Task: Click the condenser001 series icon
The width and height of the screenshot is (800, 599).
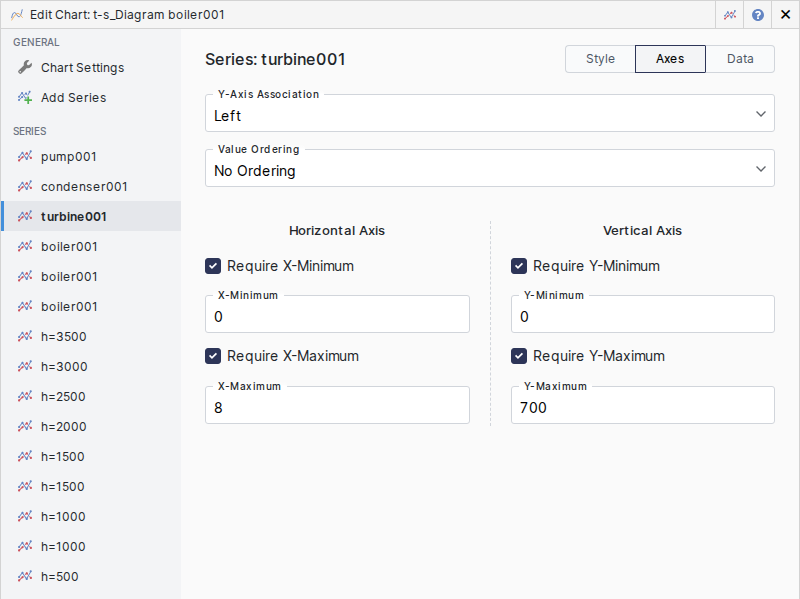Action: pos(25,187)
